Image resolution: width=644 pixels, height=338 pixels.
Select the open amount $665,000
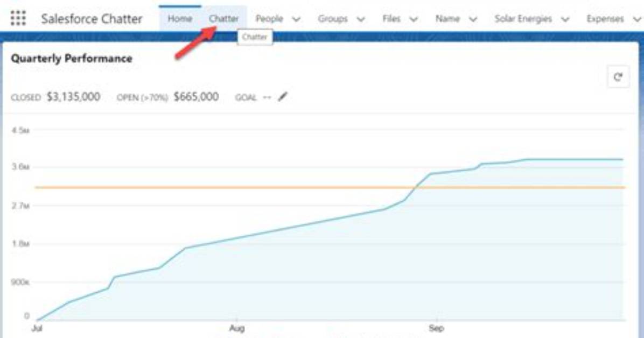196,97
